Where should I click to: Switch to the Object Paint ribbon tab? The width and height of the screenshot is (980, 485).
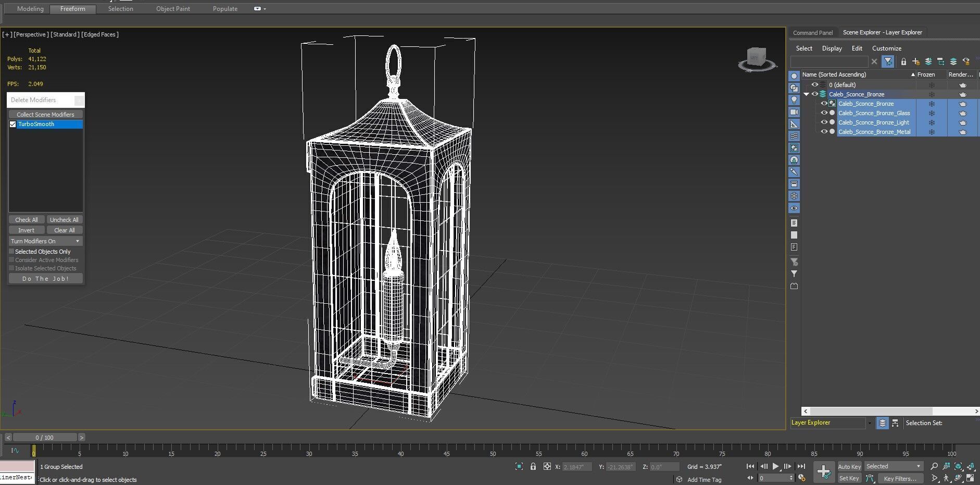(173, 9)
